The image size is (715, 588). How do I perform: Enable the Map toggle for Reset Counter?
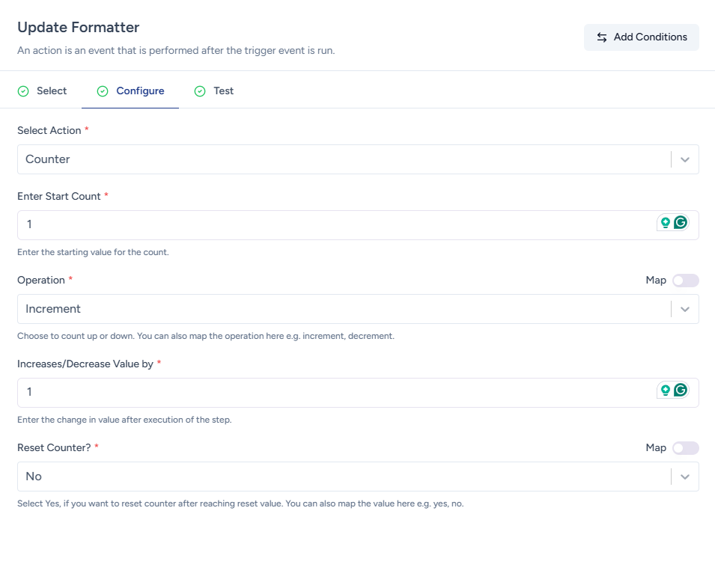pos(685,448)
